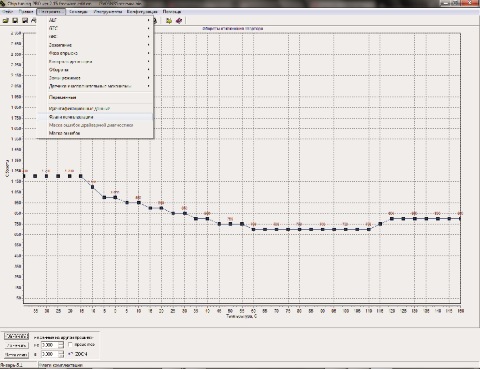Increase the lower value with spinner up arrow
This screenshot has width=480, height=369.
click(61, 352)
